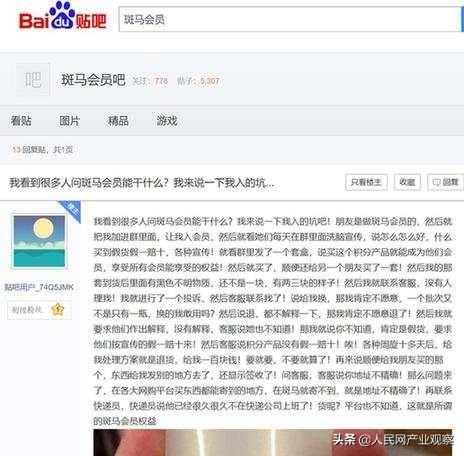Switch to the 看贴 tab

click(x=21, y=121)
